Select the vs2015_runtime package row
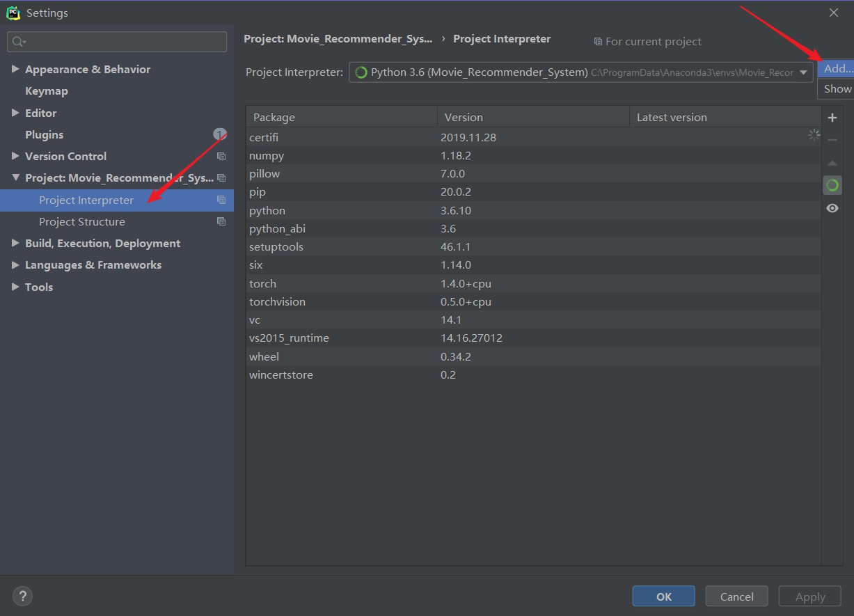 [x=534, y=338]
